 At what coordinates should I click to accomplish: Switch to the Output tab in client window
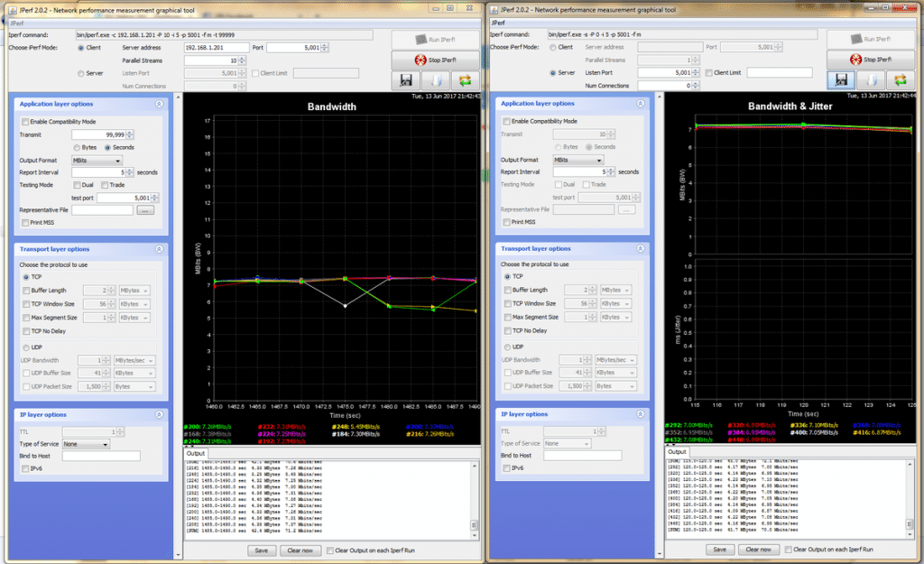(x=196, y=453)
